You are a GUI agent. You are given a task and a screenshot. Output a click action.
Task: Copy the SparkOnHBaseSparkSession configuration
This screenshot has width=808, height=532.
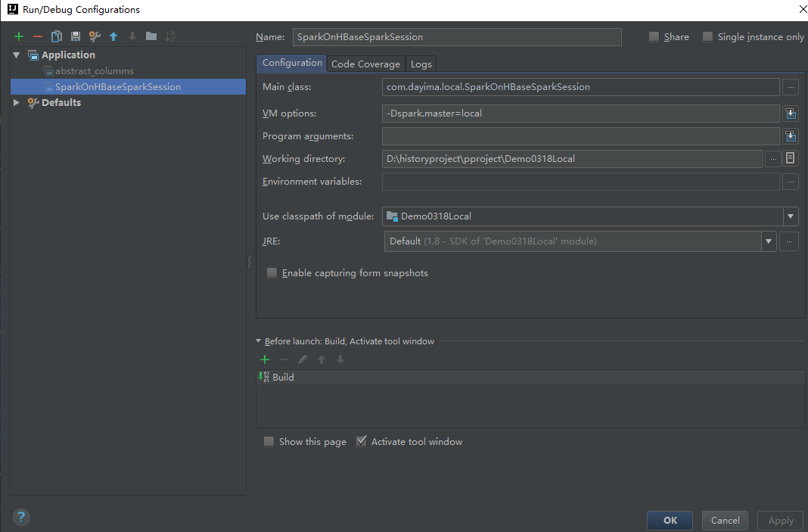pyautogui.click(x=56, y=36)
